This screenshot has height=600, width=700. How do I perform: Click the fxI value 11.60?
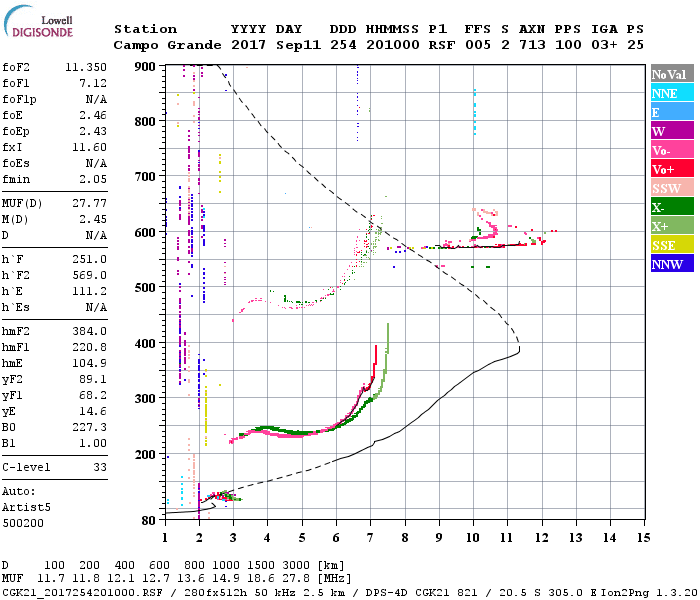click(89, 147)
